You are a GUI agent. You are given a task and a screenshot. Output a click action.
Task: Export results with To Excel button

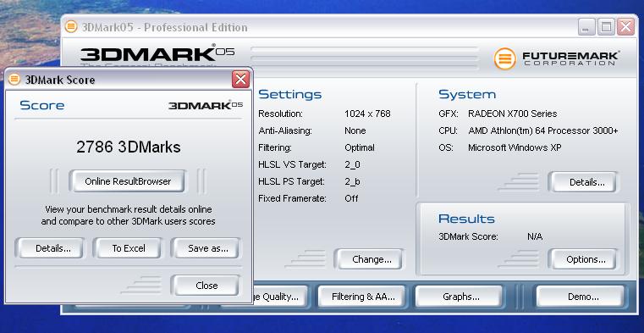click(x=128, y=248)
